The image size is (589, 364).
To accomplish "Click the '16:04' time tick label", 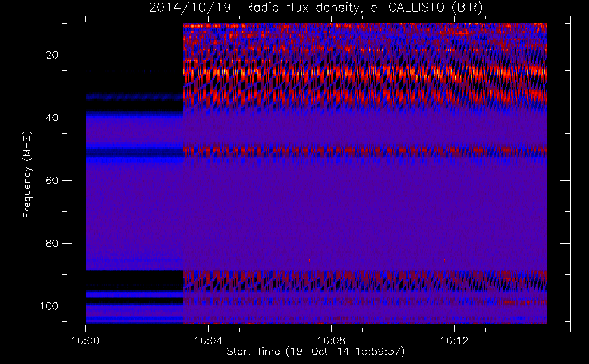I will pos(208,341).
